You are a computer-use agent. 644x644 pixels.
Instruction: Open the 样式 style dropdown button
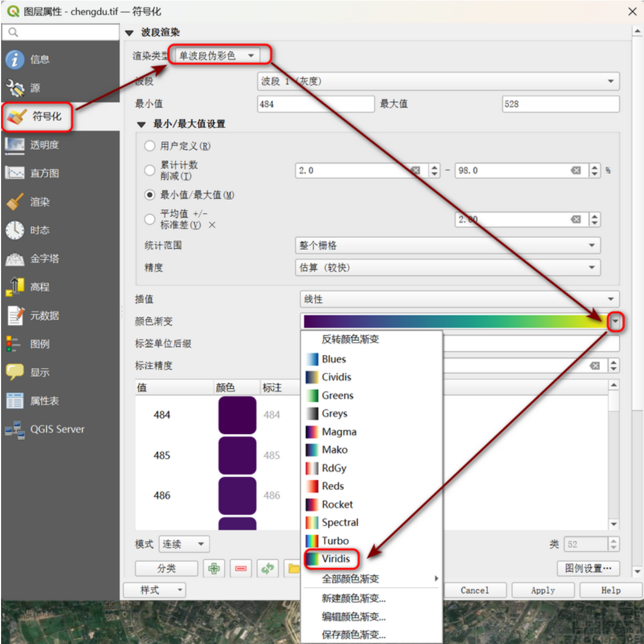pyautogui.click(x=155, y=590)
